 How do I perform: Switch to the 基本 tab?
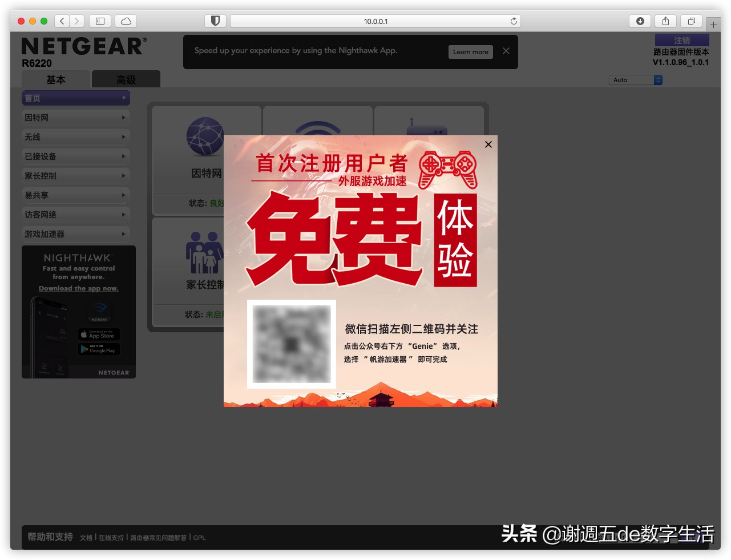[x=55, y=79]
